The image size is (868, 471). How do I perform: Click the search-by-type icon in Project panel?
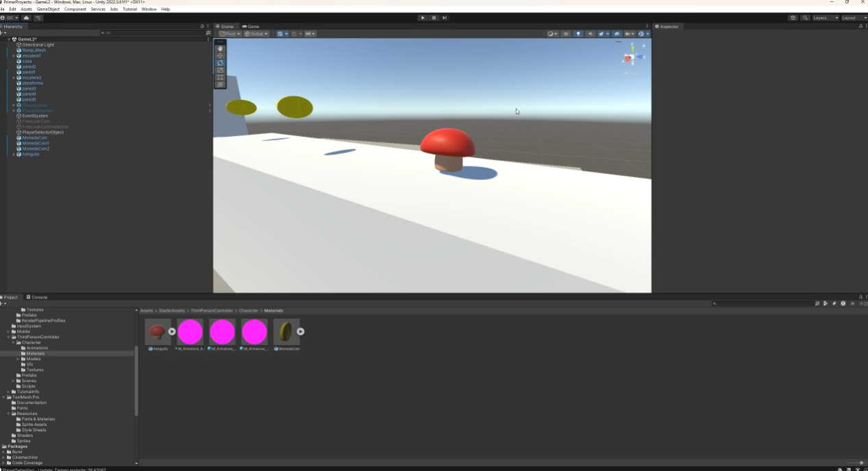tap(825, 303)
